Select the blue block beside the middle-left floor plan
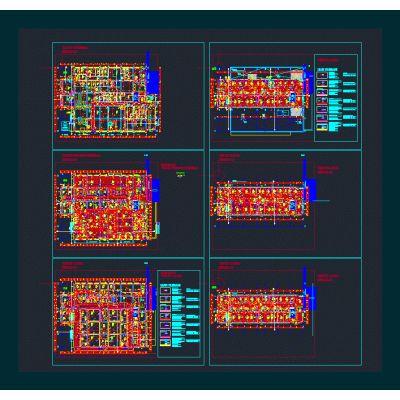 (x=156, y=190)
